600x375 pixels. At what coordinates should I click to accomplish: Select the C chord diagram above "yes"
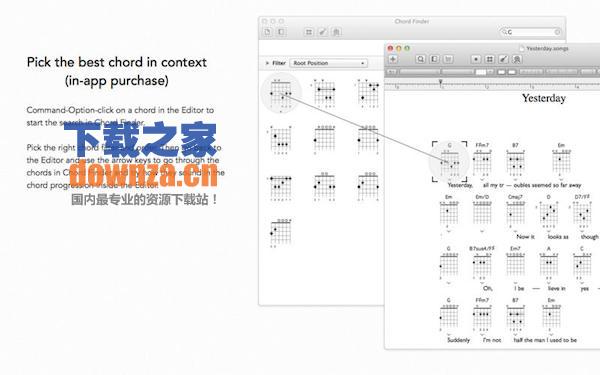pos(582,263)
